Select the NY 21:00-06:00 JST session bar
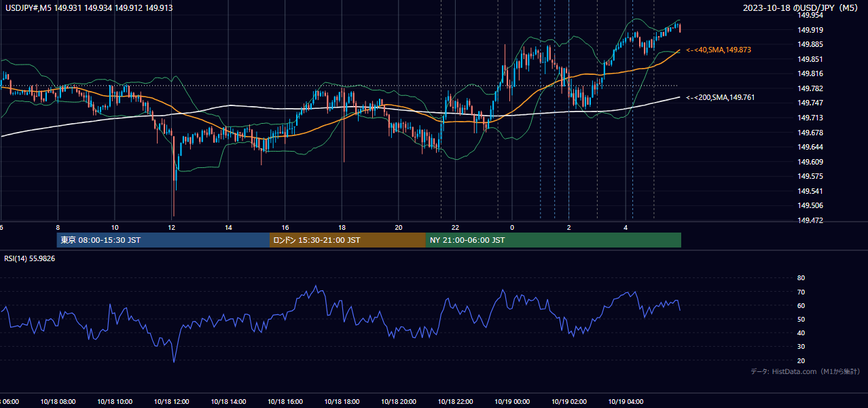 (x=554, y=240)
